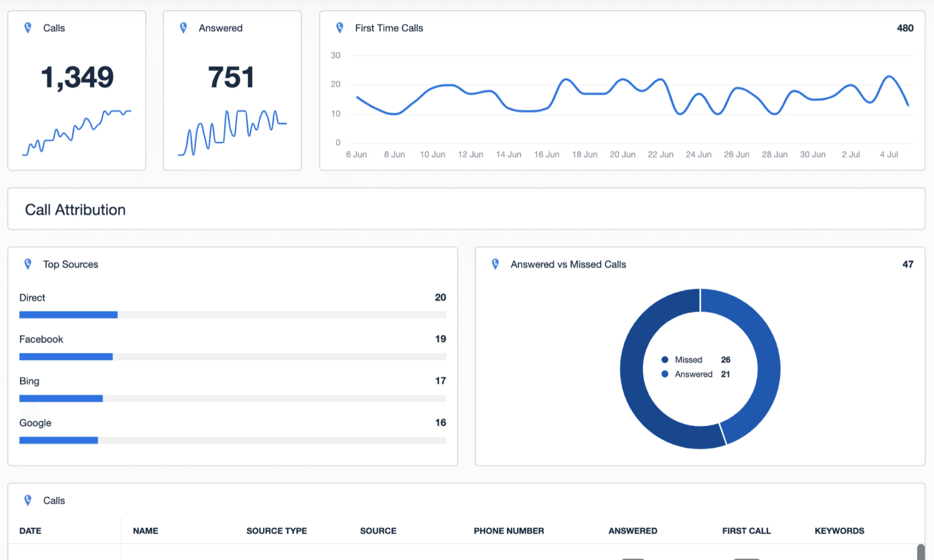Click the Answered vs Missed Calls icon

click(x=495, y=264)
